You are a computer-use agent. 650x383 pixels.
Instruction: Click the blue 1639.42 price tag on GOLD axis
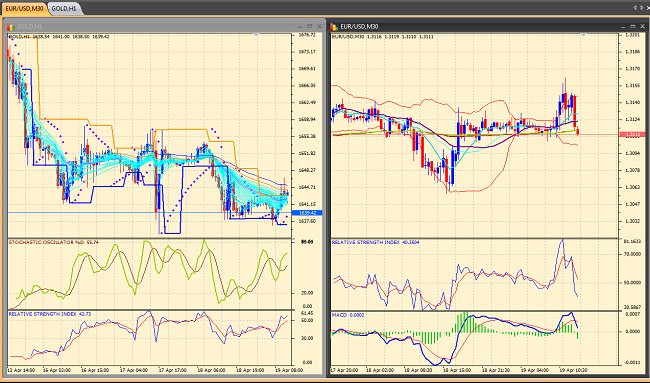307,213
